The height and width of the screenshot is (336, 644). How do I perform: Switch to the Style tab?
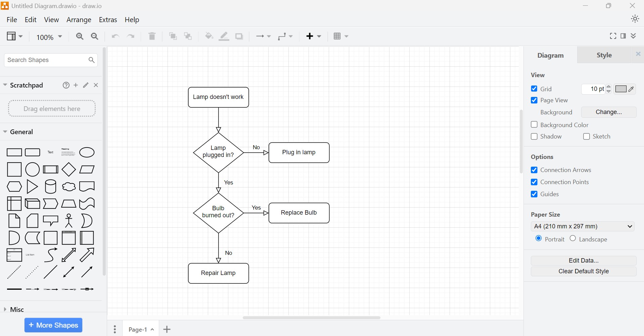[603, 55]
